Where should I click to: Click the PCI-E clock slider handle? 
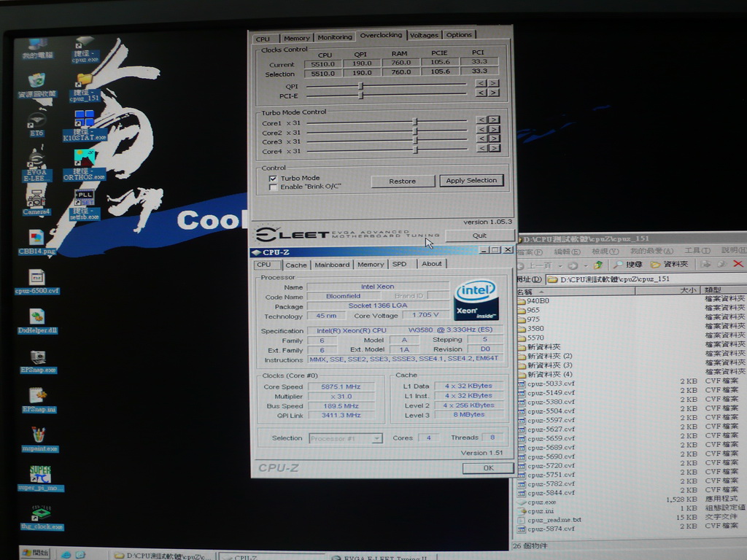[x=361, y=96]
